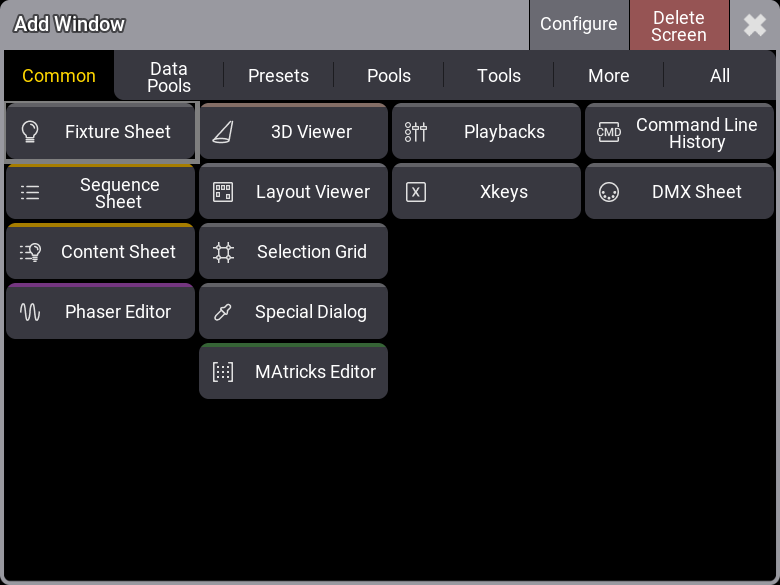
Task: Click the 3D Viewer cone icon
Action: coord(223,132)
